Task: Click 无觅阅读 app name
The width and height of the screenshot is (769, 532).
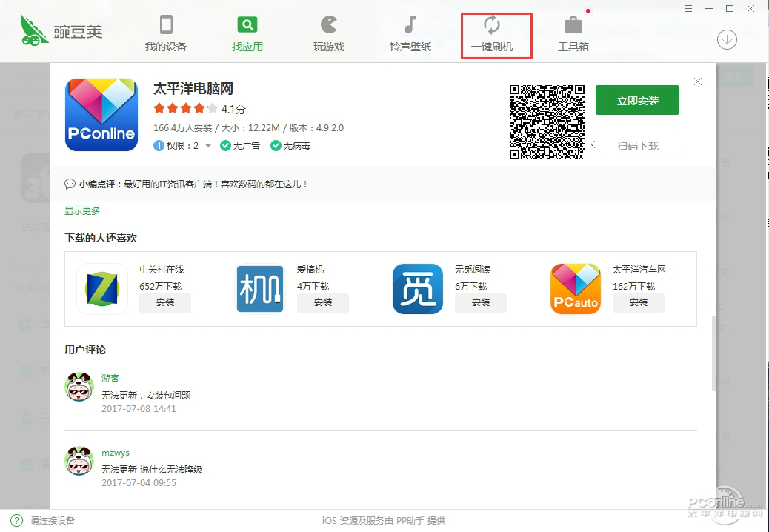Action: pos(472,270)
